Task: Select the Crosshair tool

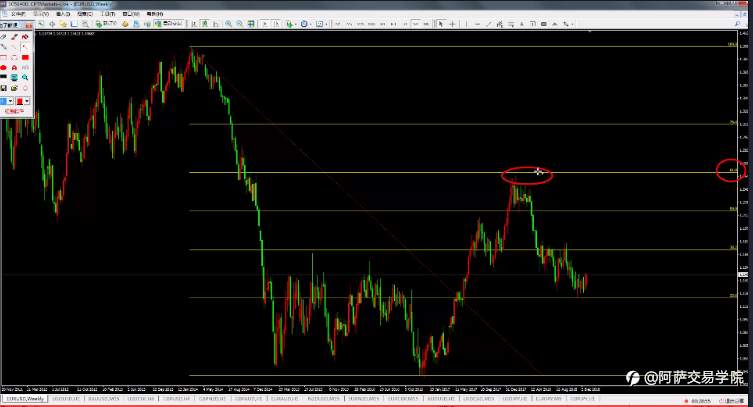Action: [452, 24]
